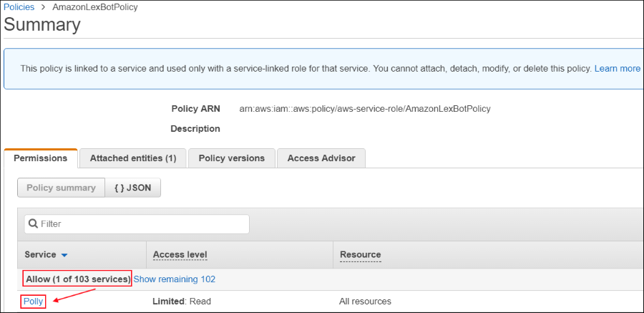Screen dimensions: 644x313
Task: Switch to the Permissions tab
Action: pos(41,158)
